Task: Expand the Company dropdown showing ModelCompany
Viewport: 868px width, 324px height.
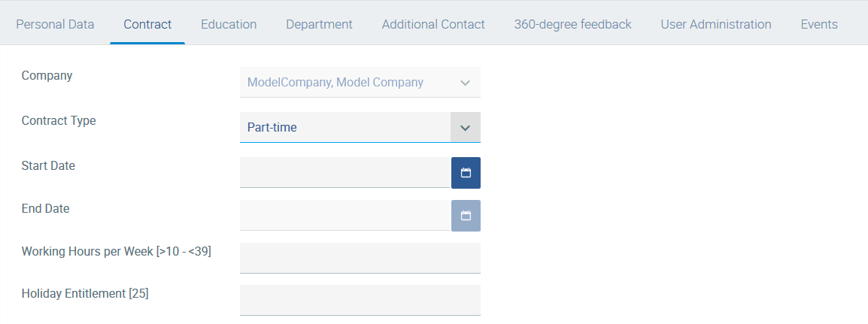Action: pos(360,83)
